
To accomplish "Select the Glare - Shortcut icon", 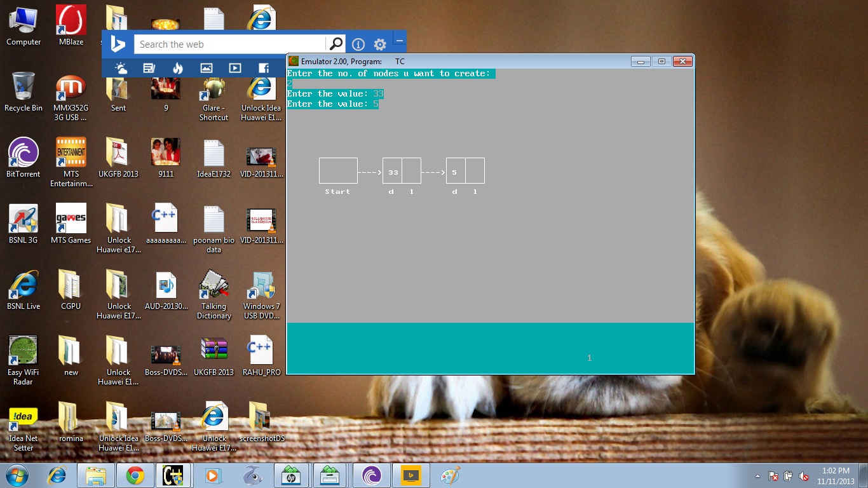I will point(214,98).
